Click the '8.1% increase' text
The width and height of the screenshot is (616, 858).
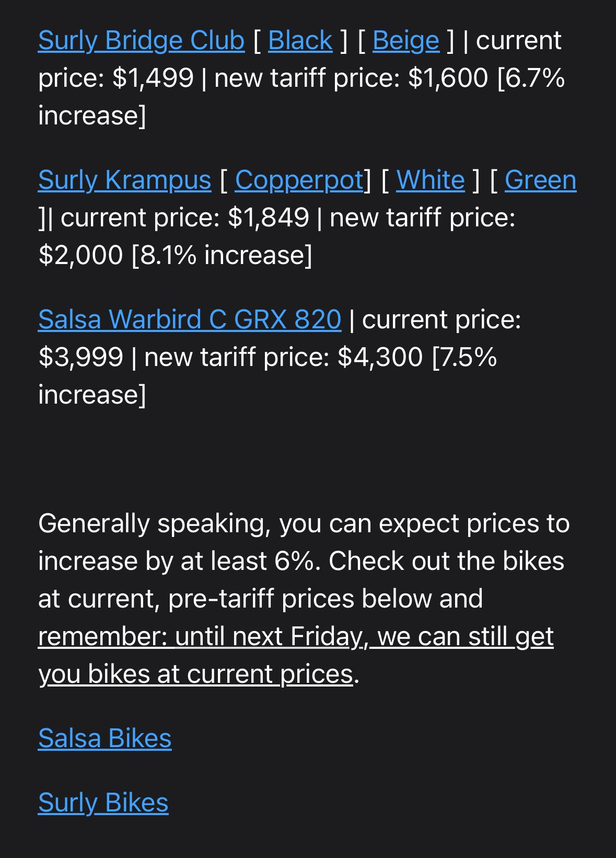(x=222, y=255)
